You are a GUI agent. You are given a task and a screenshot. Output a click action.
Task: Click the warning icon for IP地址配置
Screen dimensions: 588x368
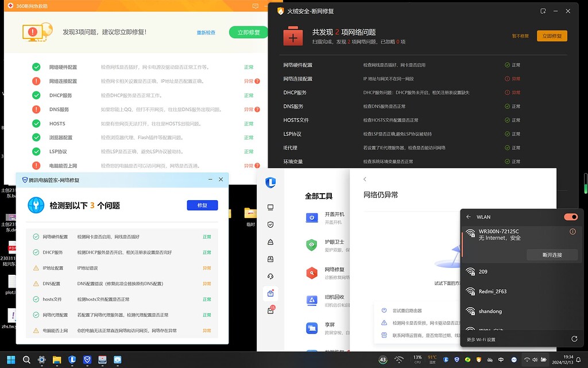tap(36, 268)
